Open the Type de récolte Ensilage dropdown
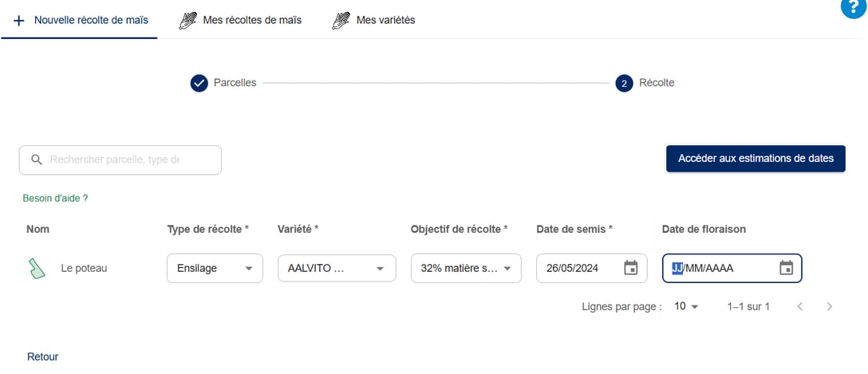 [x=215, y=268]
